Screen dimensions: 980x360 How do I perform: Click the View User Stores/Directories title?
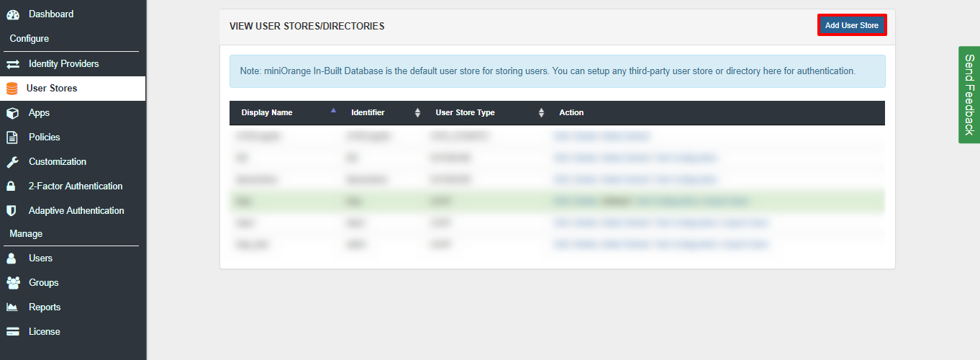pyautogui.click(x=307, y=26)
